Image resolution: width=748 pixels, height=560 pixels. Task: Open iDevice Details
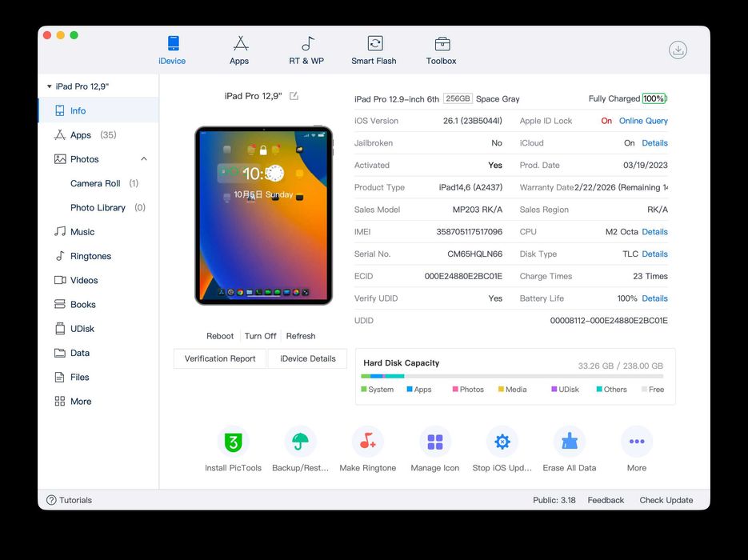pyautogui.click(x=308, y=358)
